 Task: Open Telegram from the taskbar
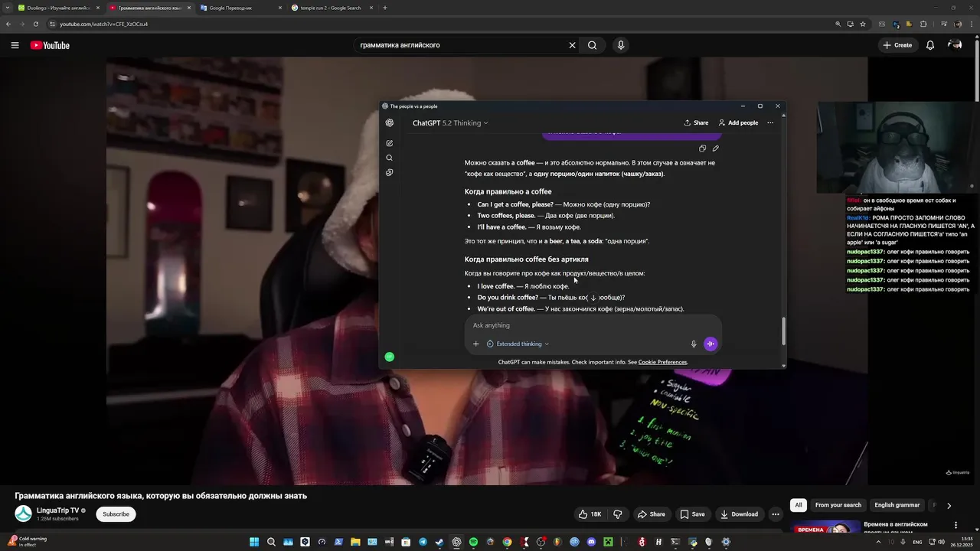(423, 542)
